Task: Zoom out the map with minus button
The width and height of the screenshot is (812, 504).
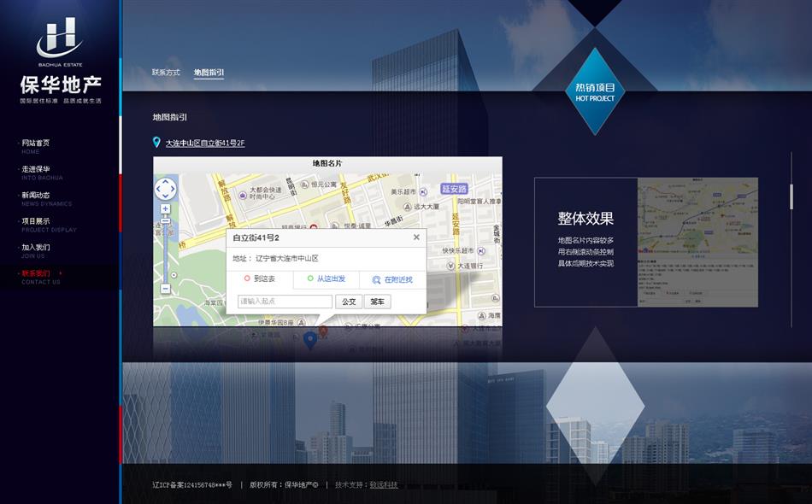Action: click(165, 289)
